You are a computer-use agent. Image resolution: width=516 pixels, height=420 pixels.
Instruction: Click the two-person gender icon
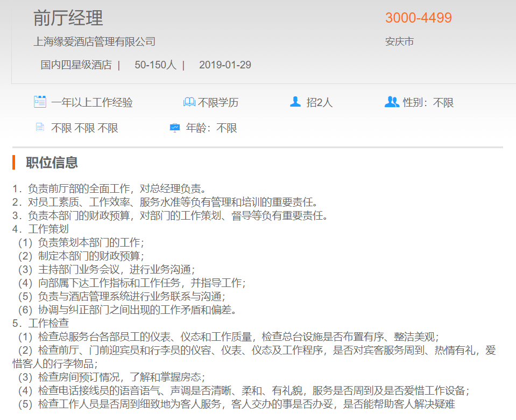pos(392,102)
